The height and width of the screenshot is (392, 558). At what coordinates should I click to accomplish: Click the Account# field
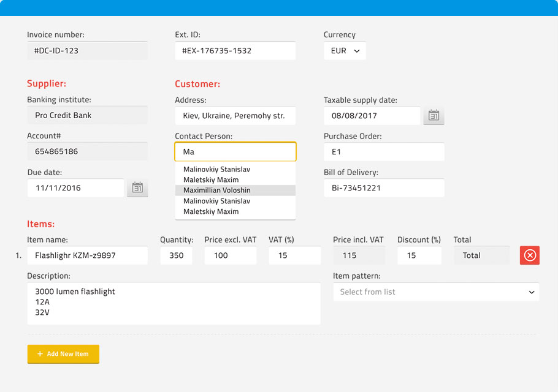[x=87, y=151]
